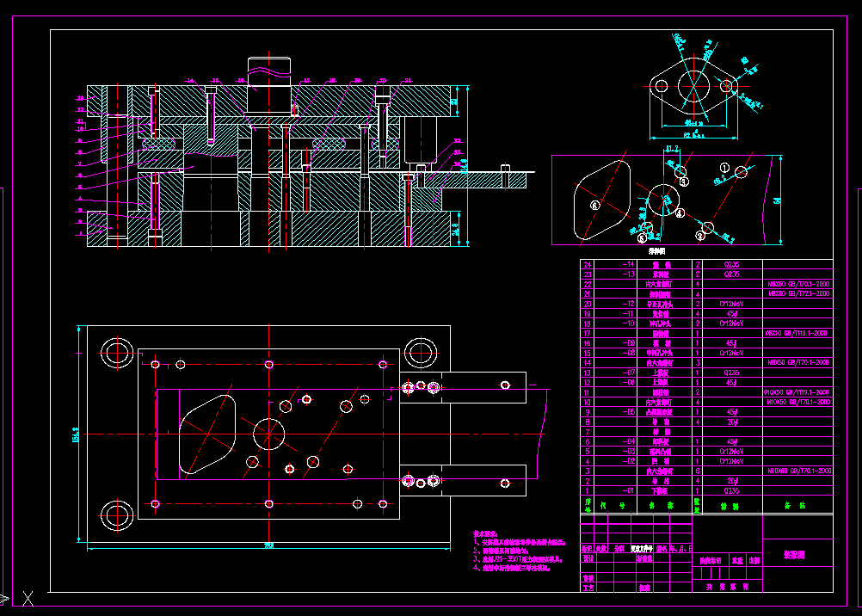Click the 20# material cell in row 8
This screenshot has height=616, width=862.
(731, 422)
